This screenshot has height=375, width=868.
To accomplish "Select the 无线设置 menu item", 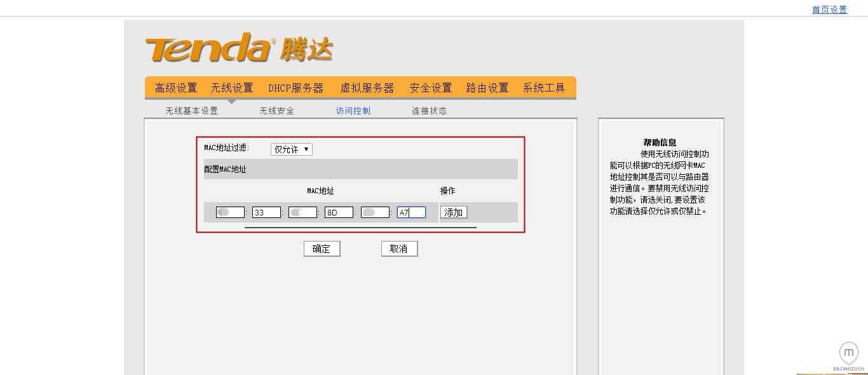I will click(x=233, y=88).
